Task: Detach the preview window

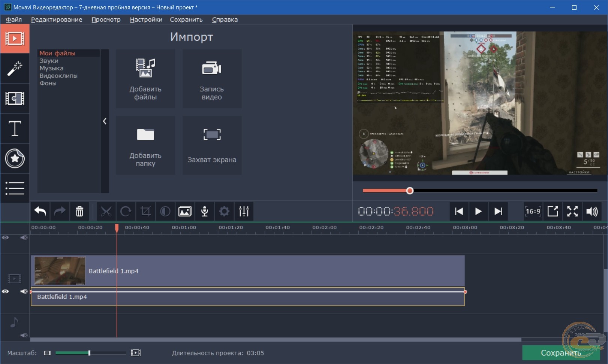Action: click(x=553, y=212)
